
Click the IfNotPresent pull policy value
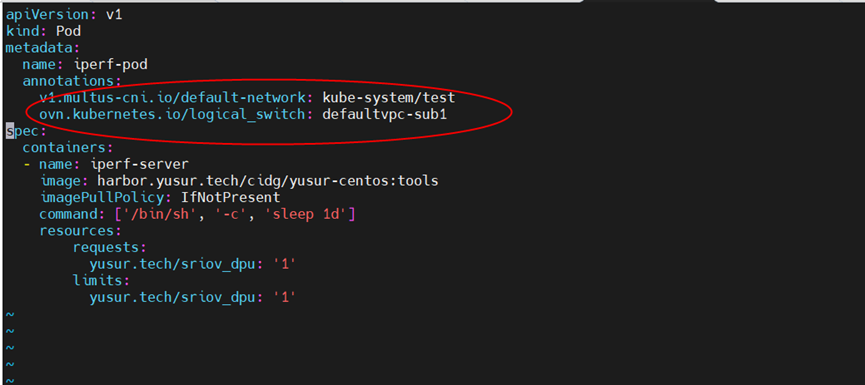click(231, 197)
